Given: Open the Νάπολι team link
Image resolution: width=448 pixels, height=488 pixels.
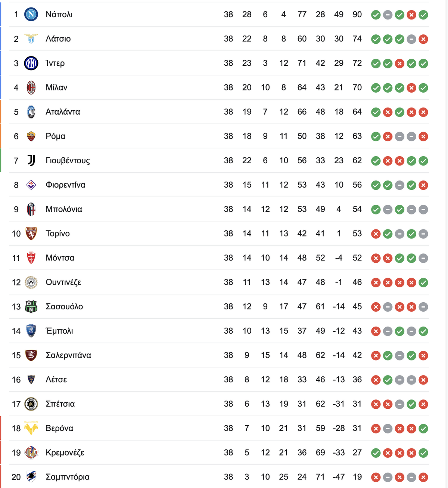Looking at the screenshot, I should (59, 15).
